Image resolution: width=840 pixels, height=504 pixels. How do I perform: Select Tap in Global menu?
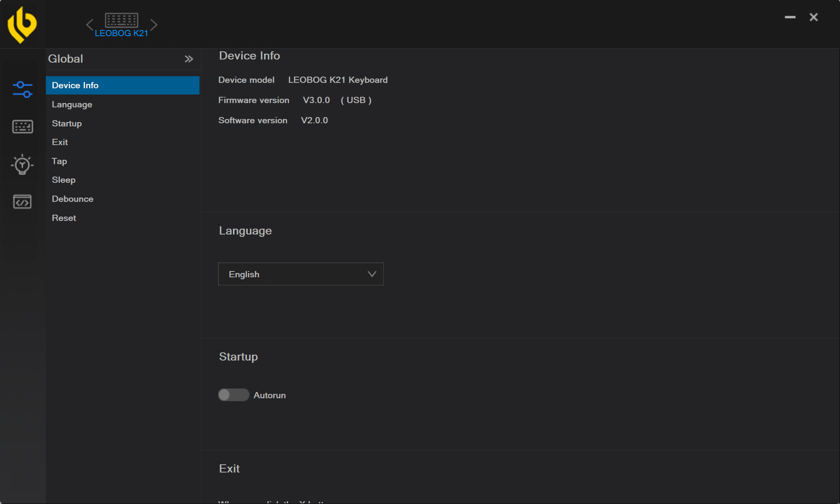[x=122, y=161]
